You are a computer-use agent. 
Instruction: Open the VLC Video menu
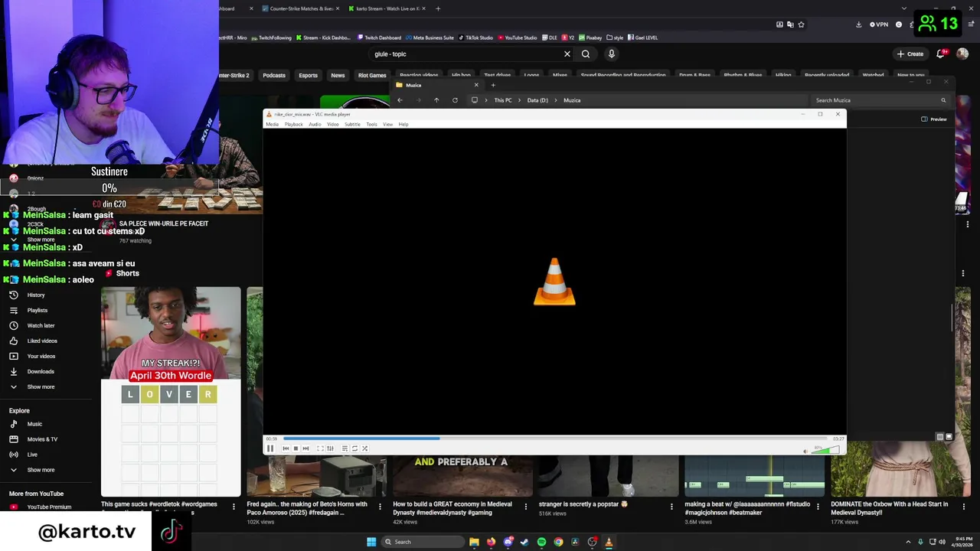coord(333,124)
